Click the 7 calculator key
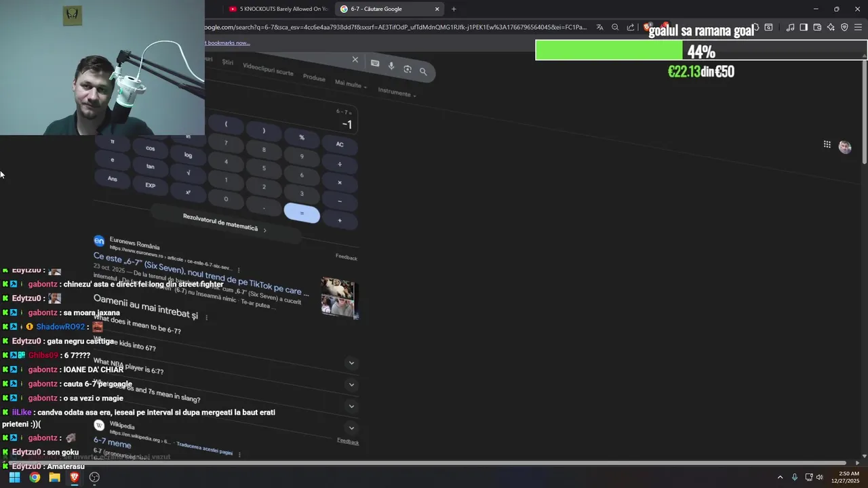Screen dimensions: 868x488 (226, 143)
